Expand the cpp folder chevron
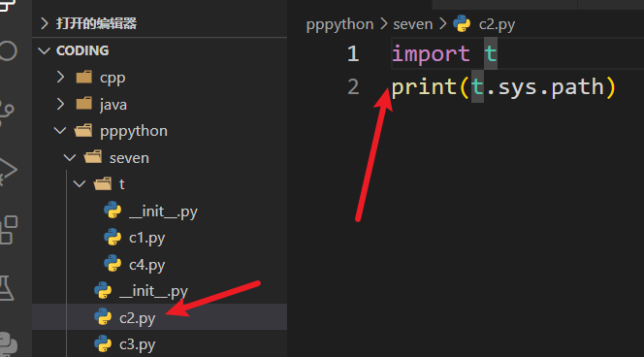 60,77
